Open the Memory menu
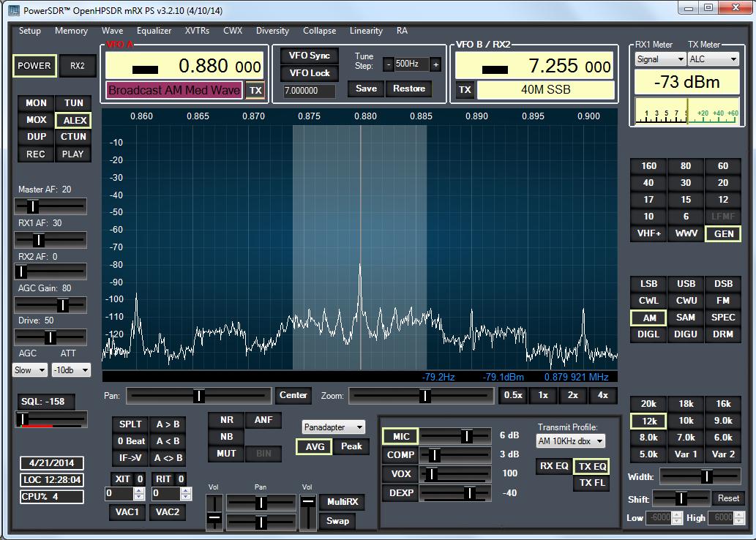756x540 pixels. point(72,31)
